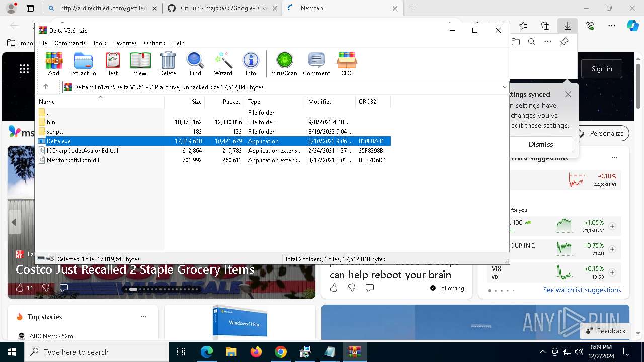This screenshot has height=362, width=644.
Task: Add VIX to watchlist plus icon
Action: [612, 273]
